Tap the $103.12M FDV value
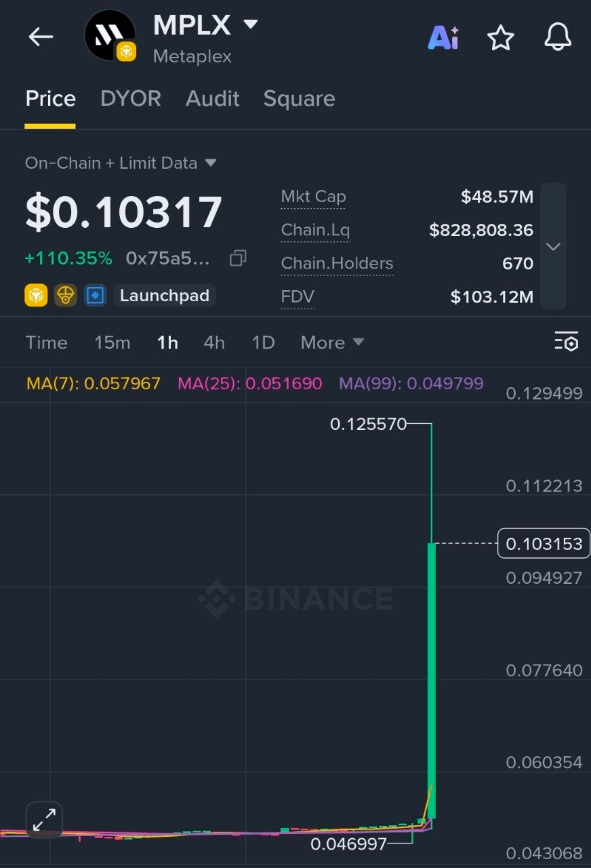The height and width of the screenshot is (868, 591). pyautogui.click(x=492, y=297)
